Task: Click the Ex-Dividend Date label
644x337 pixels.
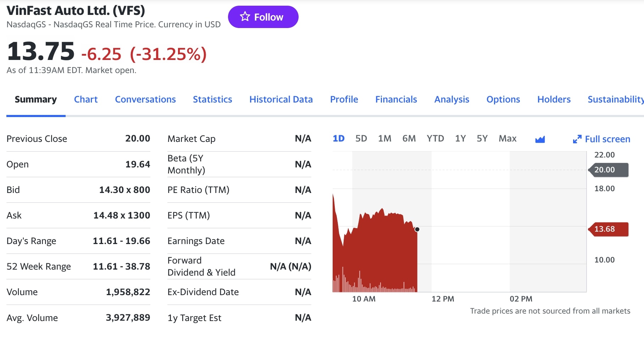Action: pyautogui.click(x=203, y=292)
